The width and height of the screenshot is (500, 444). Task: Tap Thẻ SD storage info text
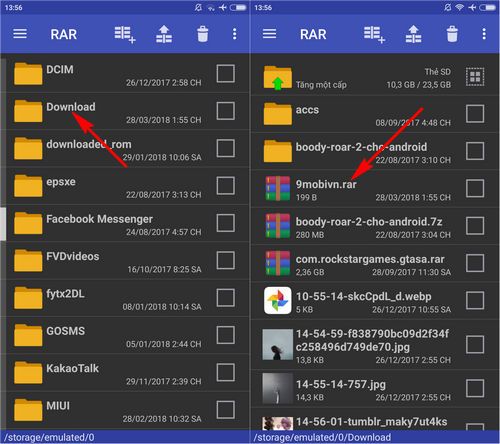(419, 78)
